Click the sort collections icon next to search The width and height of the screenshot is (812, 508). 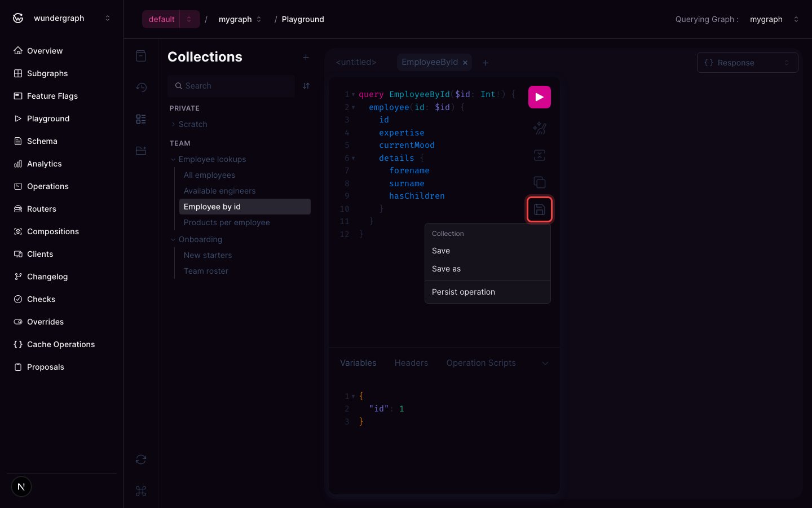(x=306, y=86)
